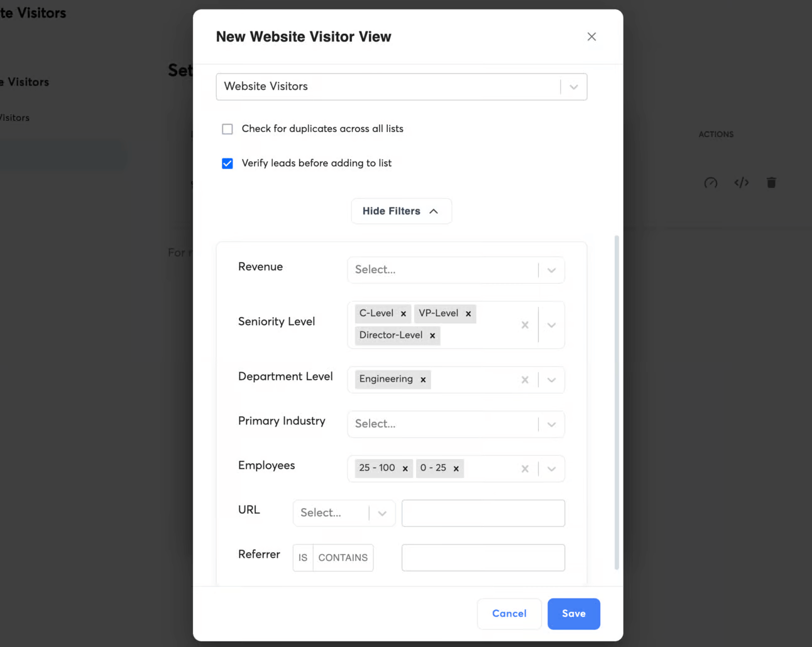
Task: Remove the Director-Level tag
Action: tap(432, 336)
